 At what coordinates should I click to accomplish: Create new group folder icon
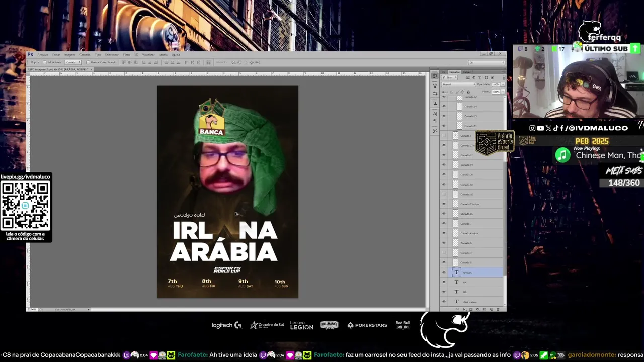pos(485,309)
